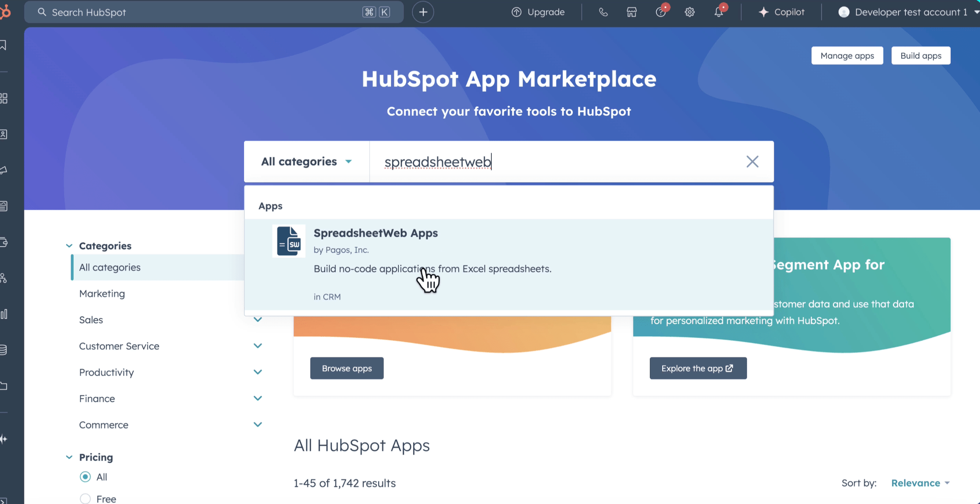Select the Sales category
Viewport: 980px width, 504px height.
(x=91, y=319)
